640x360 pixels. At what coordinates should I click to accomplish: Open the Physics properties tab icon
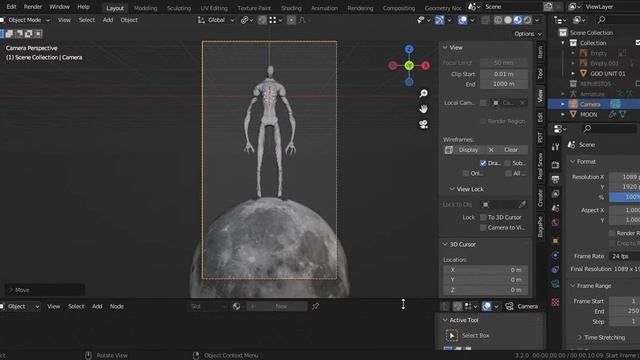coord(555,256)
